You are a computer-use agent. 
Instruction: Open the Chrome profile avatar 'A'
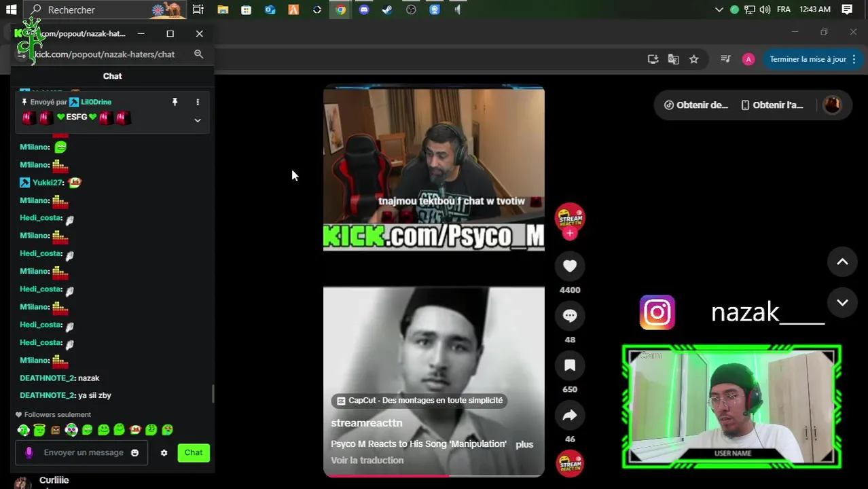(748, 59)
